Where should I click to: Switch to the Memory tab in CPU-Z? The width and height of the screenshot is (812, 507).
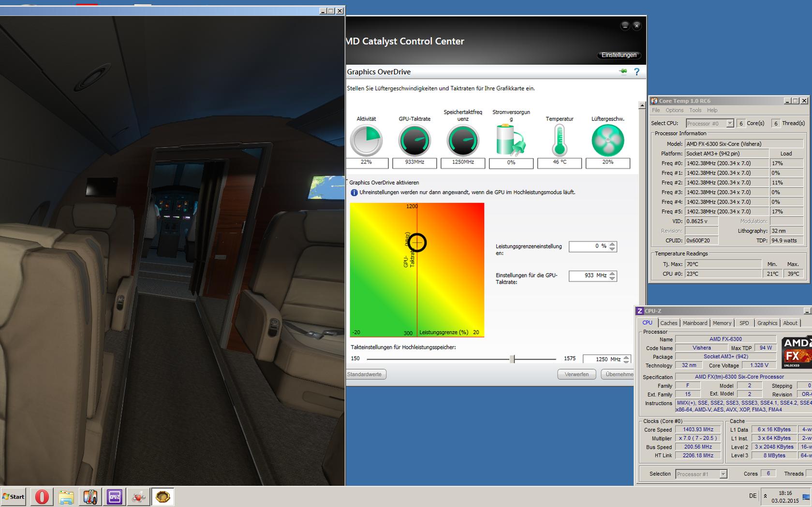pyautogui.click(x=722, y=323)
